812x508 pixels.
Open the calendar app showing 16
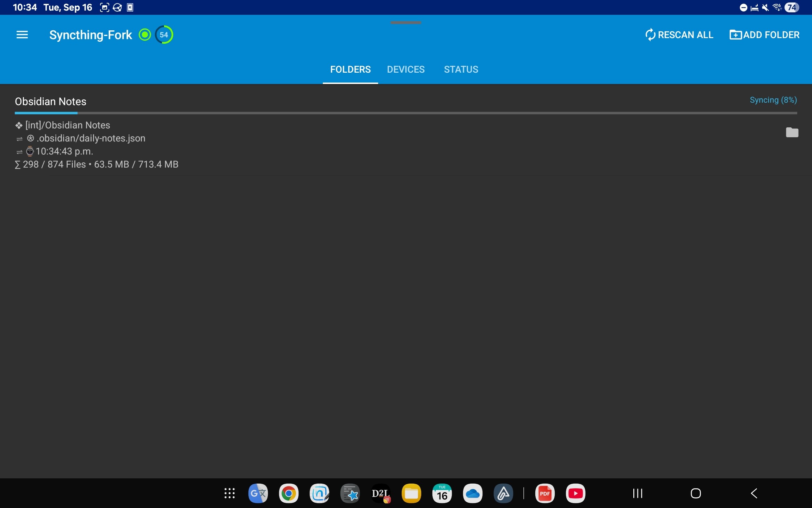[442, 493]
